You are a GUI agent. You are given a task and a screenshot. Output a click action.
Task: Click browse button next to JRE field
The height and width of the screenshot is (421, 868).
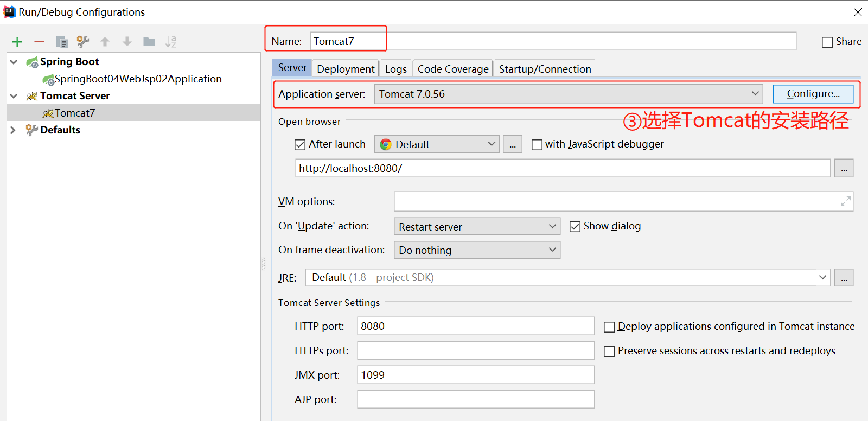pos(844,277)
